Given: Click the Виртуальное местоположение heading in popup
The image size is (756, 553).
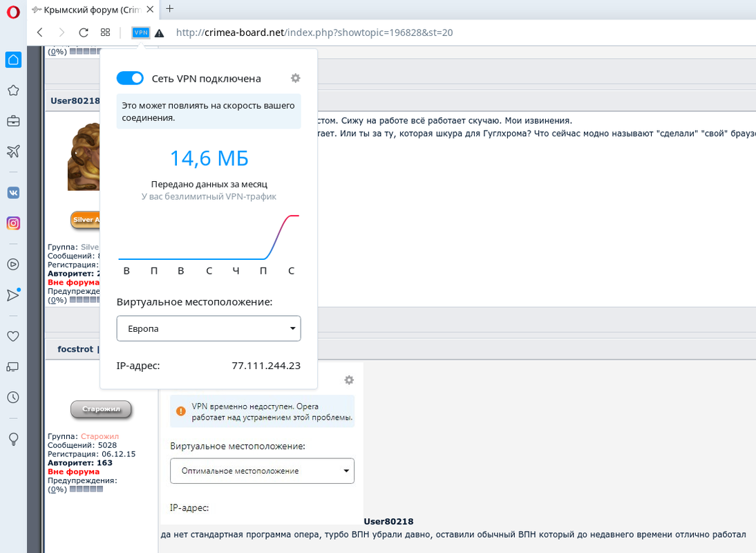Looking at the screenshot, I should [x=194, y=302].
